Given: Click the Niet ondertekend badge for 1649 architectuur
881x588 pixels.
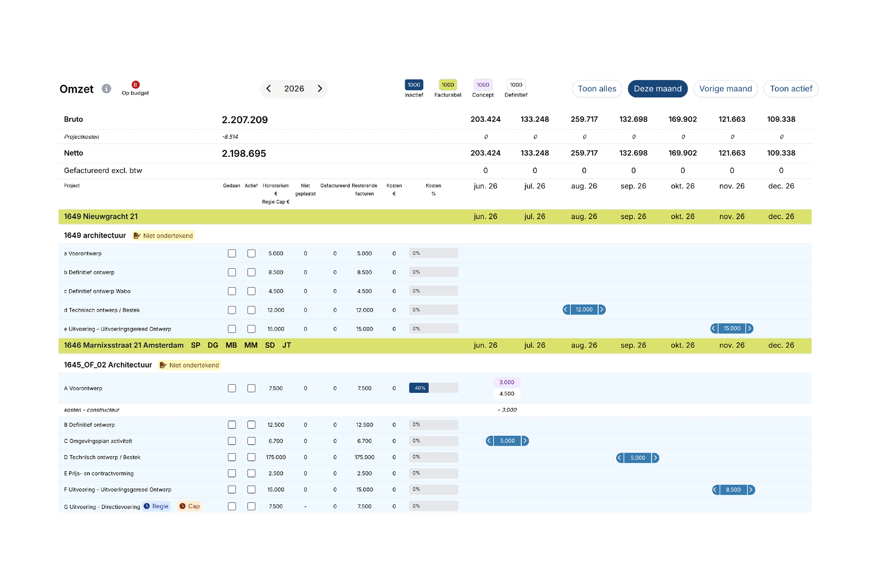Looking at the screenshot, I should pyautogui.click(x=163, y=236).
